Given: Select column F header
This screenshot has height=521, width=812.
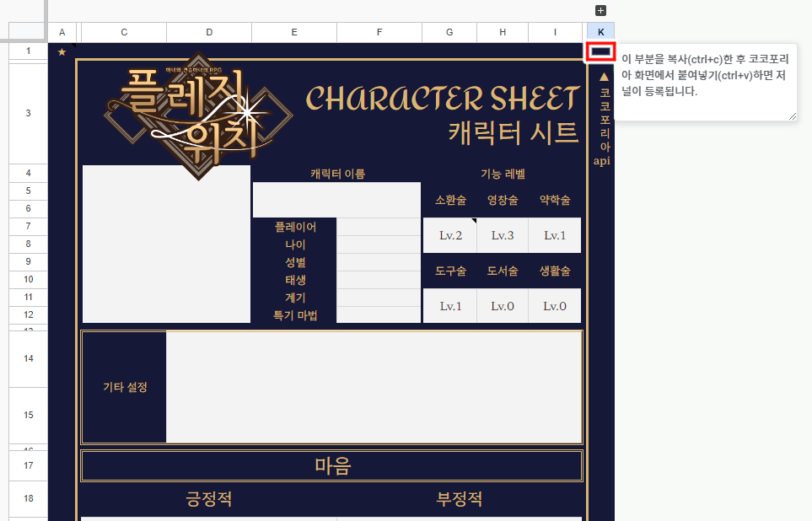Looking at the screenshot, I should point(379,32).
